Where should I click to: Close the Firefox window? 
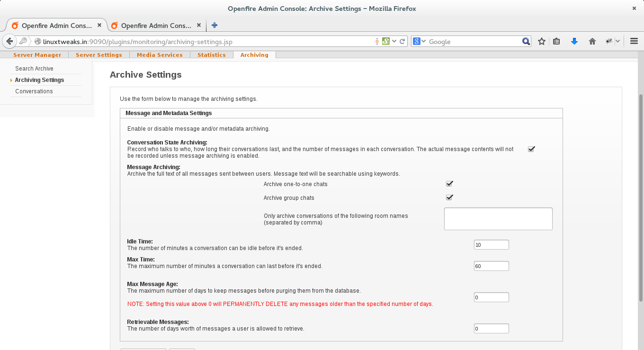point(634,8)
